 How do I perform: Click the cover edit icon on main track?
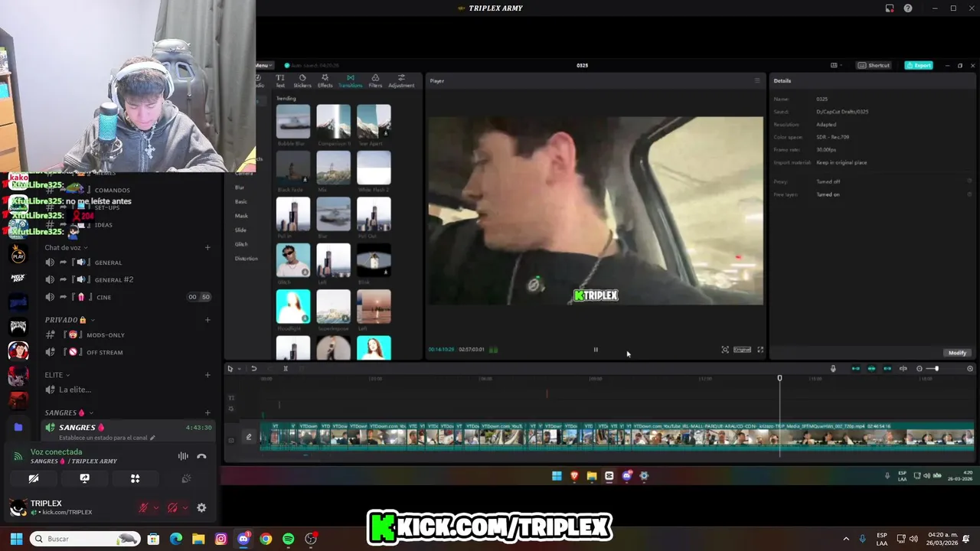tap(248, 438)
